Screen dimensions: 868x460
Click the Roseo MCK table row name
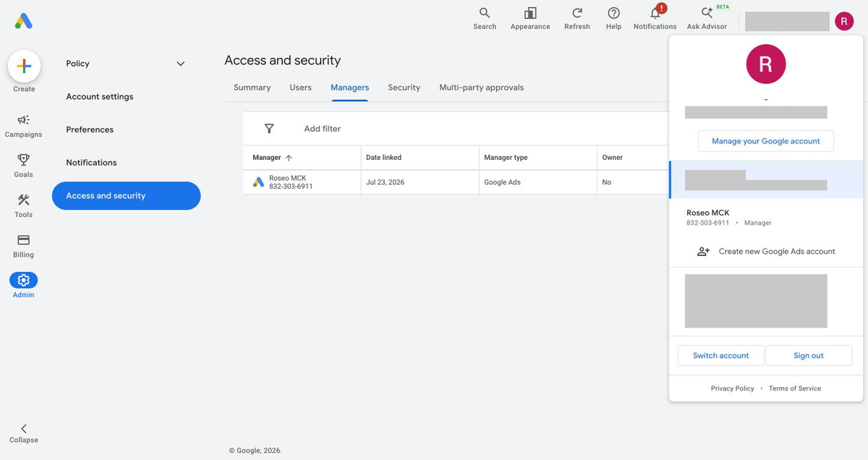[x=287, y=178]
